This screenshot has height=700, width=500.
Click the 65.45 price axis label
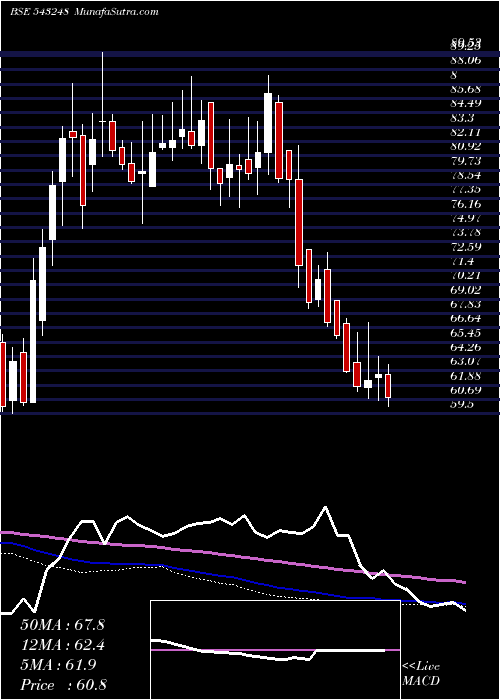click(465, 333)
